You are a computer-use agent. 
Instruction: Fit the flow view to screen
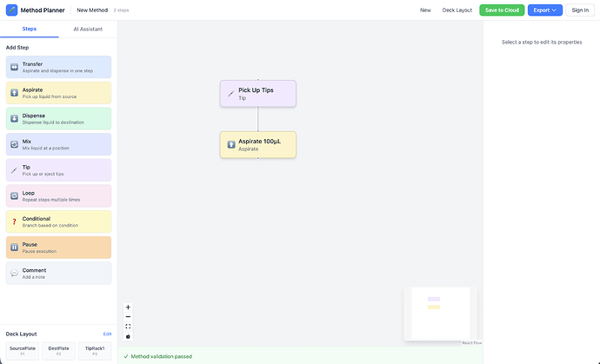pyautogui.click(x=128, y=327)
